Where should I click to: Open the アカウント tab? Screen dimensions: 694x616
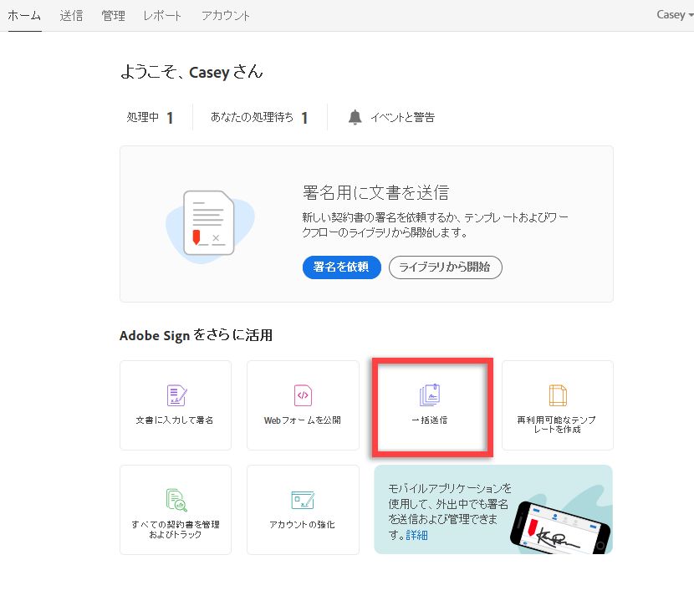click(225, 16)
